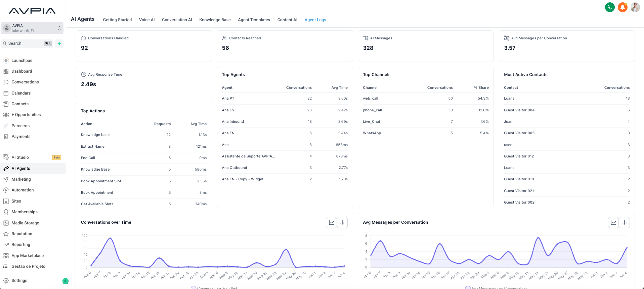Open the Getting Started tab
This screenshot has height=289, width=644.
click(117, 20)
